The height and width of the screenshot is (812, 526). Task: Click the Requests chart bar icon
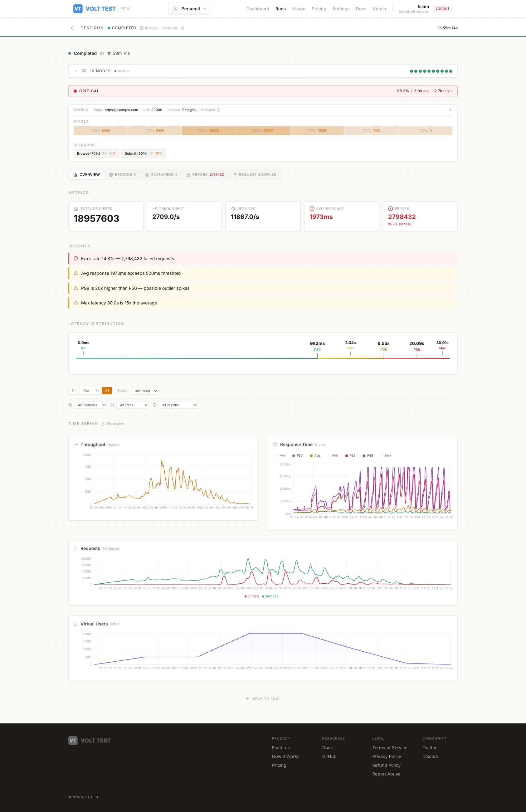pyautogui.click(x=76, y=548)
